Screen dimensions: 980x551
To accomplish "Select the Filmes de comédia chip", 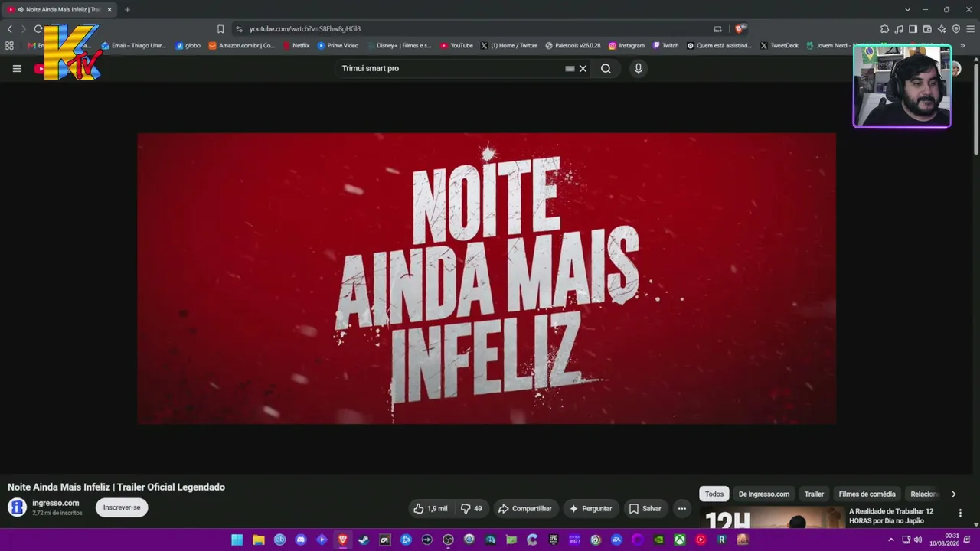I will (x=867, y=494).
